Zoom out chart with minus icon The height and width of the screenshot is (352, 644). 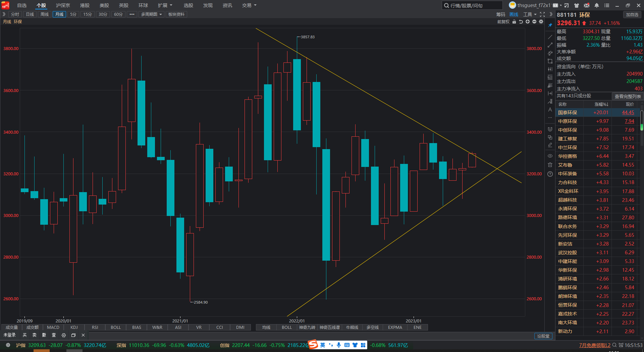pos(534,21)
